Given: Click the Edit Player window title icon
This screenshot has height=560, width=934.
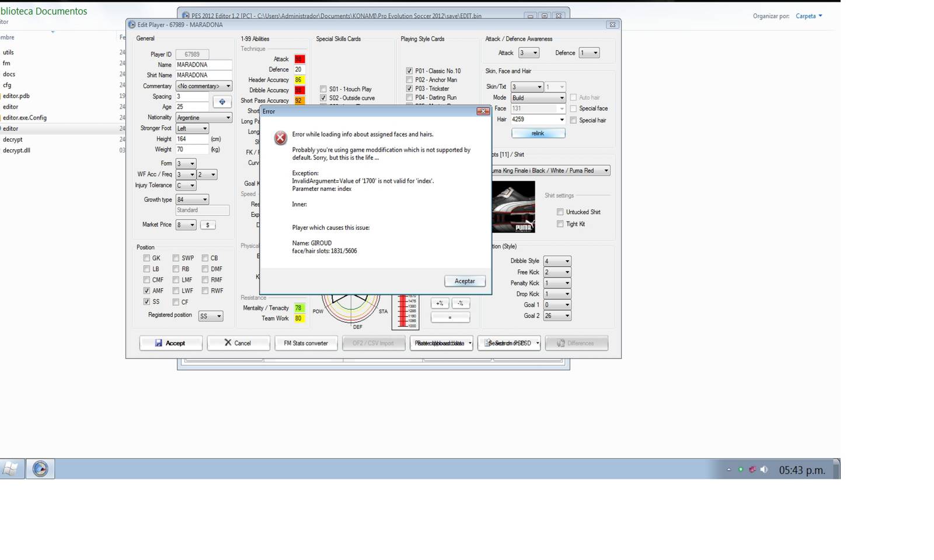Looking at the screenshot, I should (x=132, y=24).
